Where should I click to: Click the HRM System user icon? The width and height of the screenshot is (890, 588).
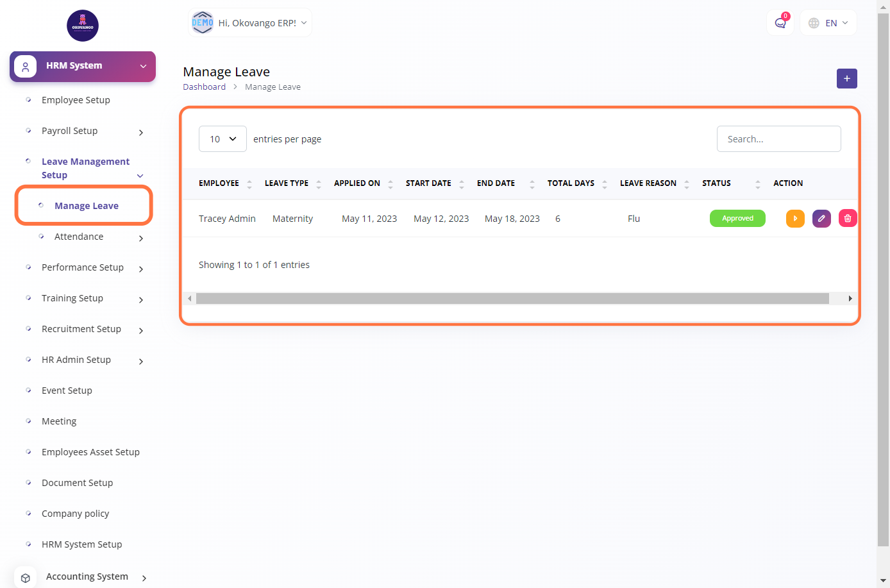point(26,66)
